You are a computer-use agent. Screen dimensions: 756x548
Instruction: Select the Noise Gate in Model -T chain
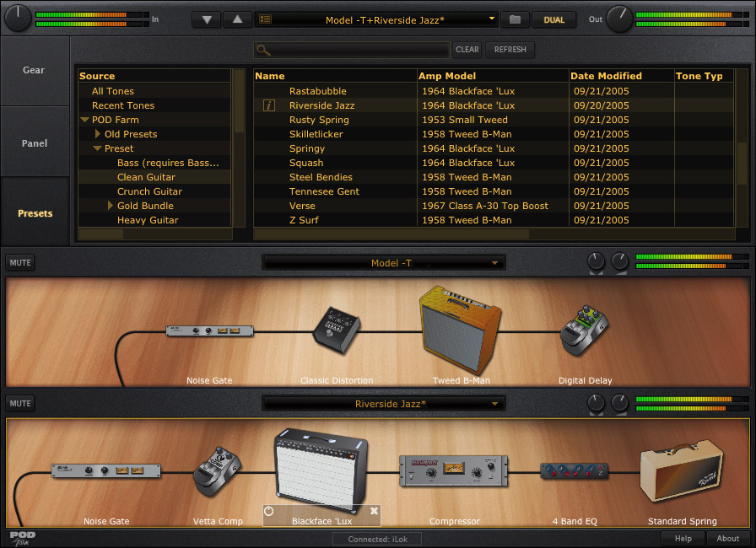coord(210,330)
